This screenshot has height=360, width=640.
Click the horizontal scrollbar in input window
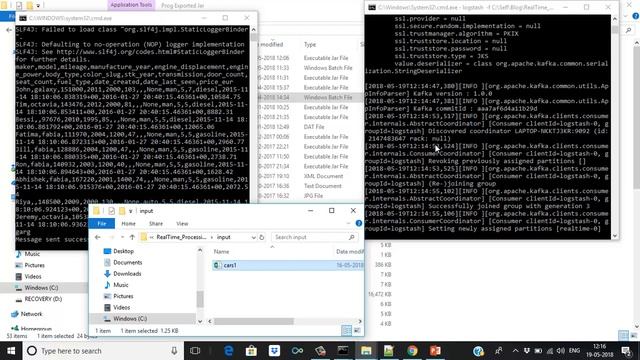[x=253, y=321]
